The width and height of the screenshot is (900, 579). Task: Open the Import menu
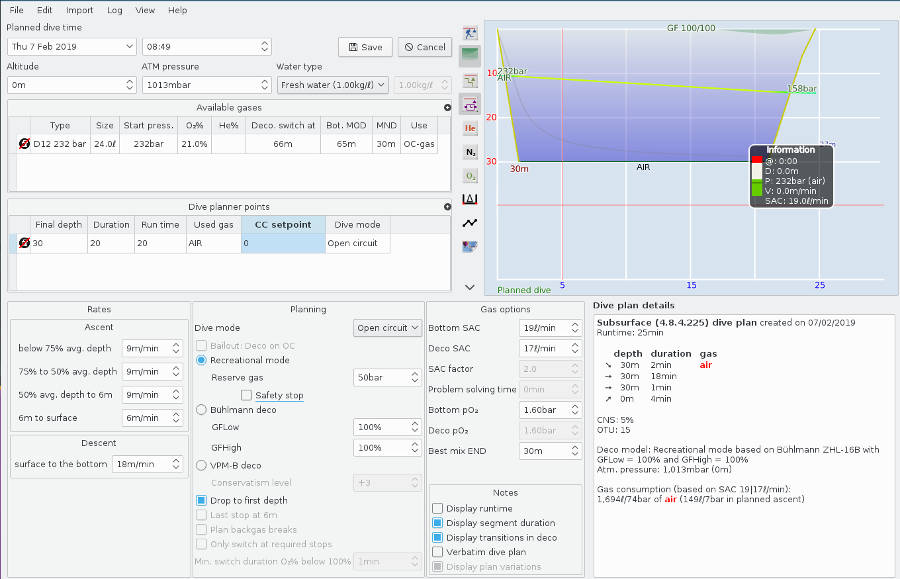[x=79, y=10]
